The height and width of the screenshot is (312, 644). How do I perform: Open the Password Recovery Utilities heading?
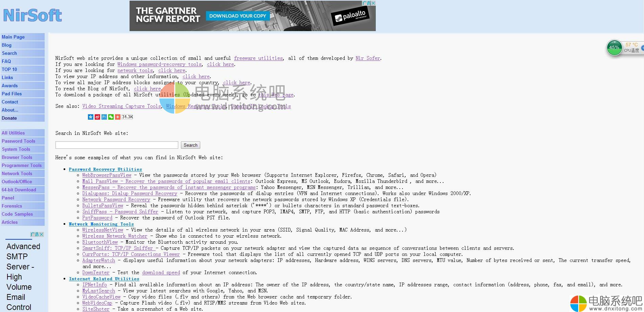point(105,169)
